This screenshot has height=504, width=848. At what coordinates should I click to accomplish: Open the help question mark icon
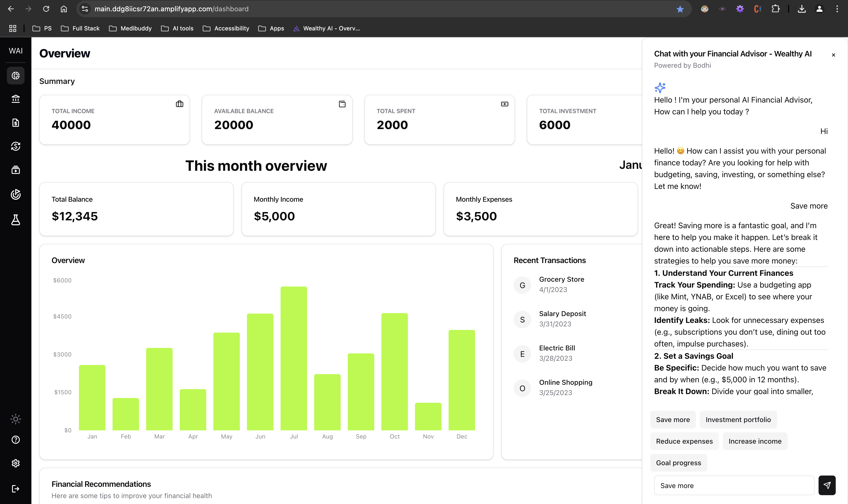point(16,440)
